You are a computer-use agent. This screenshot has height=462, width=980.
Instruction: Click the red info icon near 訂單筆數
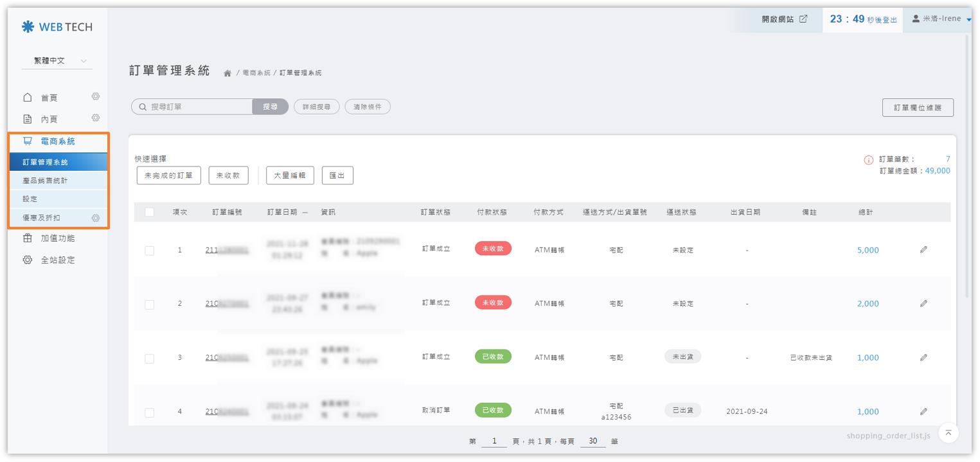[869, 160]
